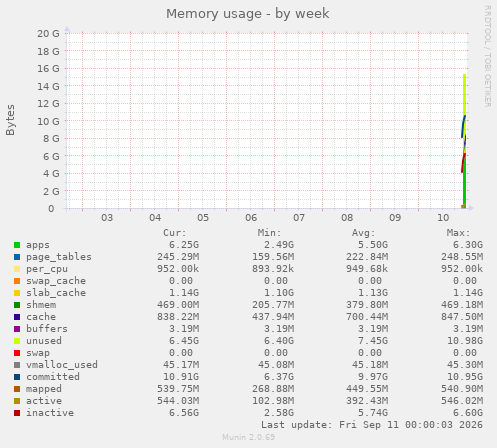The image size is (497, 448).
Task: Click apps current value 6.25G
Action: 184,245
